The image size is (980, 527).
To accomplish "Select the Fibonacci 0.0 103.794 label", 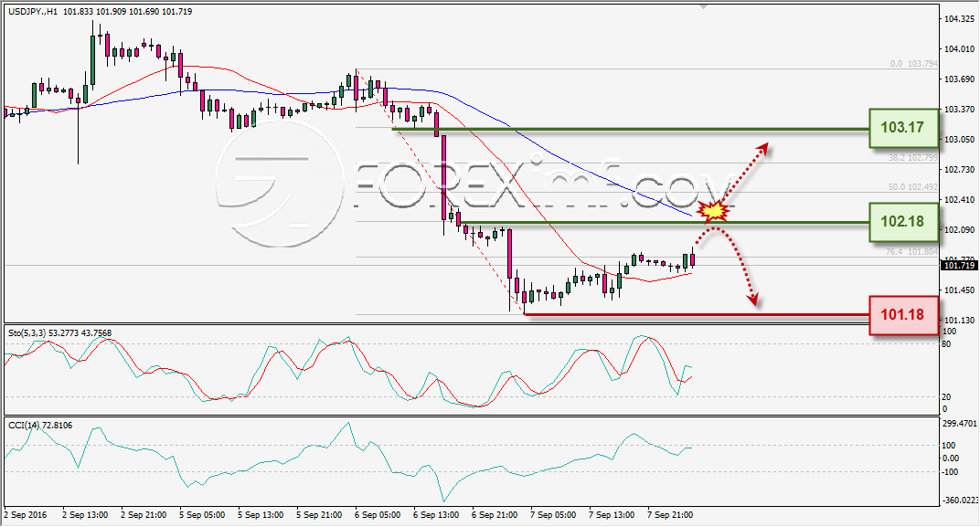I will point(914,64).
